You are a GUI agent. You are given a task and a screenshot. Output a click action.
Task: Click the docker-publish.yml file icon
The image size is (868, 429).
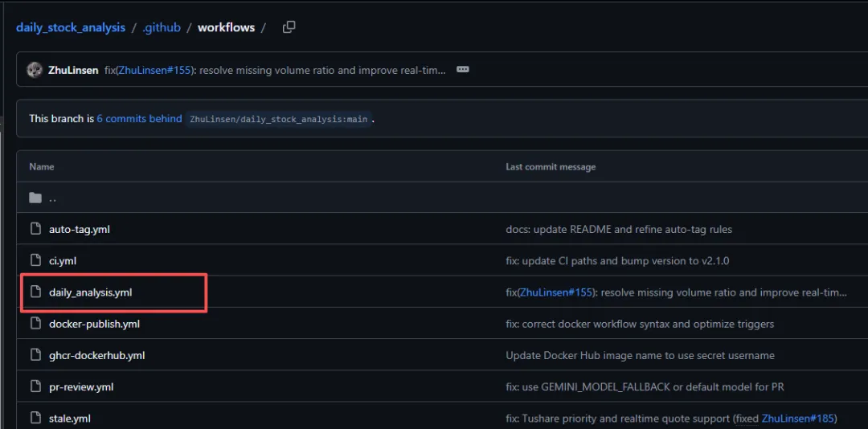point(35,324)
